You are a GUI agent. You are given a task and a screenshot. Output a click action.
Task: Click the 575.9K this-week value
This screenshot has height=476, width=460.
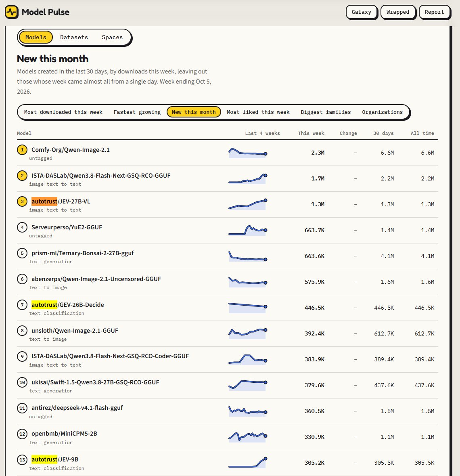click(x=314, y=282)
